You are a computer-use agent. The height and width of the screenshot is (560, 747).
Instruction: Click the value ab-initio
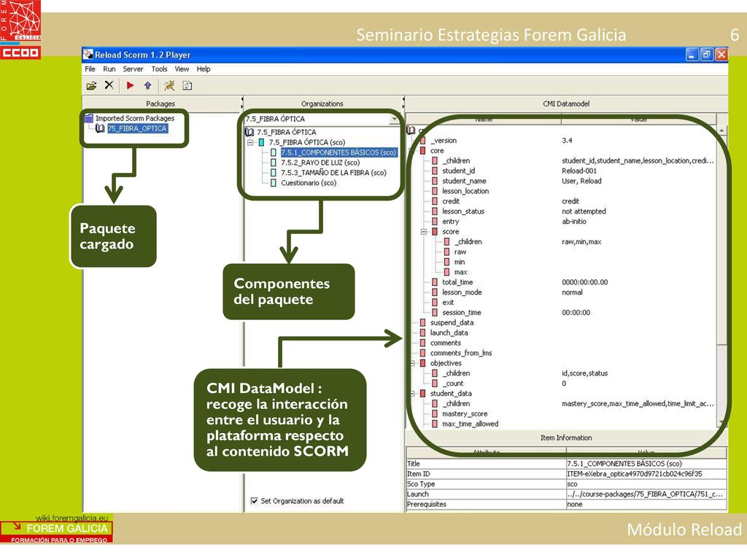click(574, 222)
